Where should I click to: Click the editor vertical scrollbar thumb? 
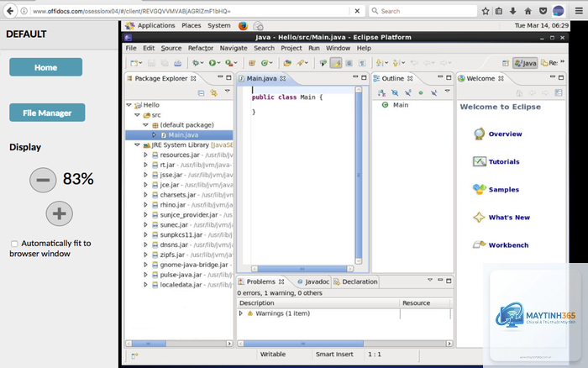click(359, 175)
